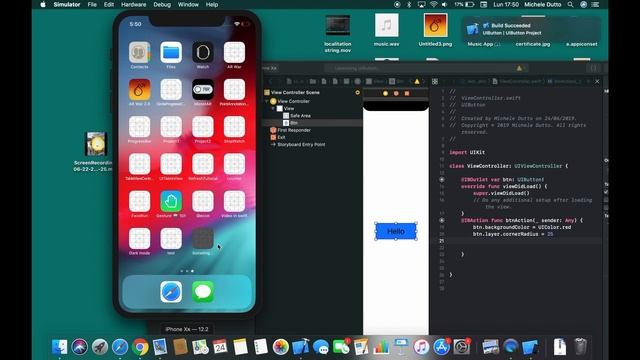
Task: Click the btnAction IBAction connection circle
Action: pyautogui.click(x=442, y=220)
